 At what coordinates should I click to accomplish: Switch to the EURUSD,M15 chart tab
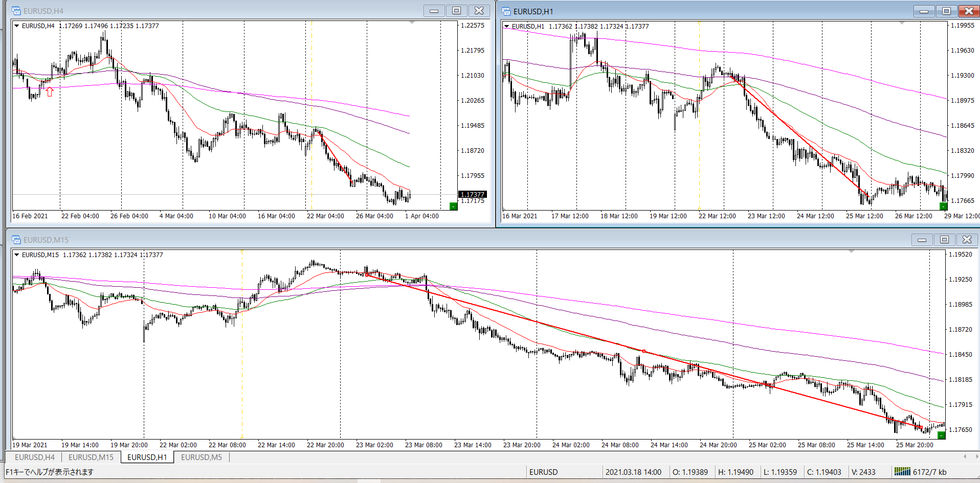click(x=91, y=457)
